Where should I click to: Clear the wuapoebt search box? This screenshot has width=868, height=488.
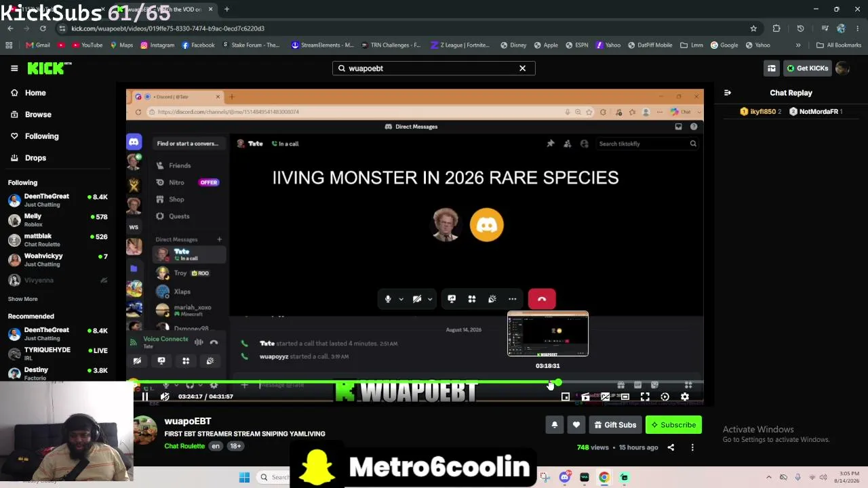(522, 68)
